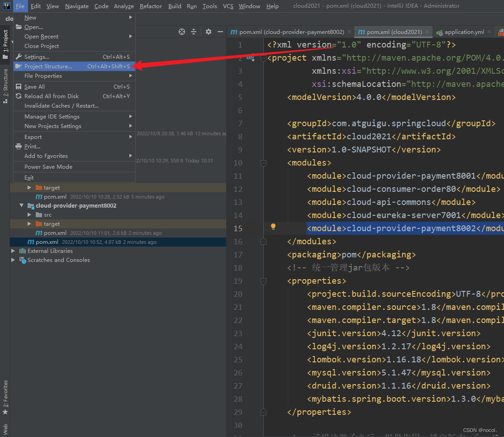Select root pom.xml 4.07 kB in tree
504x437 pixels.
118,242
